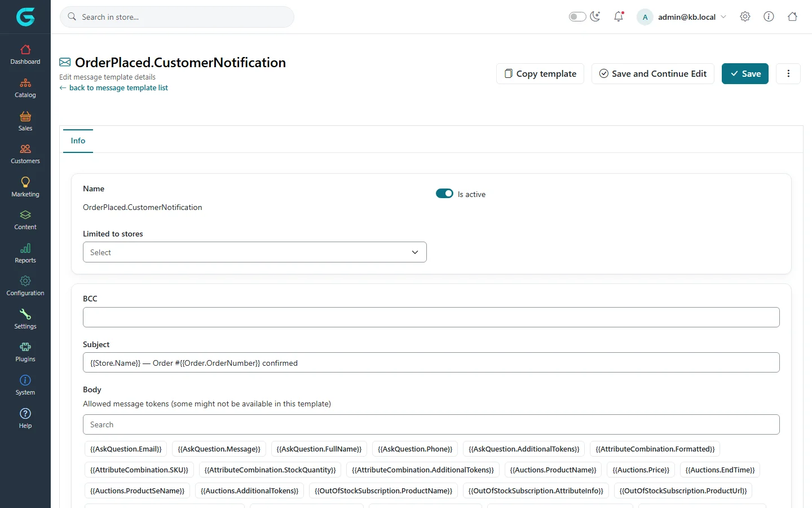Follow the back to message template list link
This screenshot has height=508, width=812.
click(x=113, y=88)
